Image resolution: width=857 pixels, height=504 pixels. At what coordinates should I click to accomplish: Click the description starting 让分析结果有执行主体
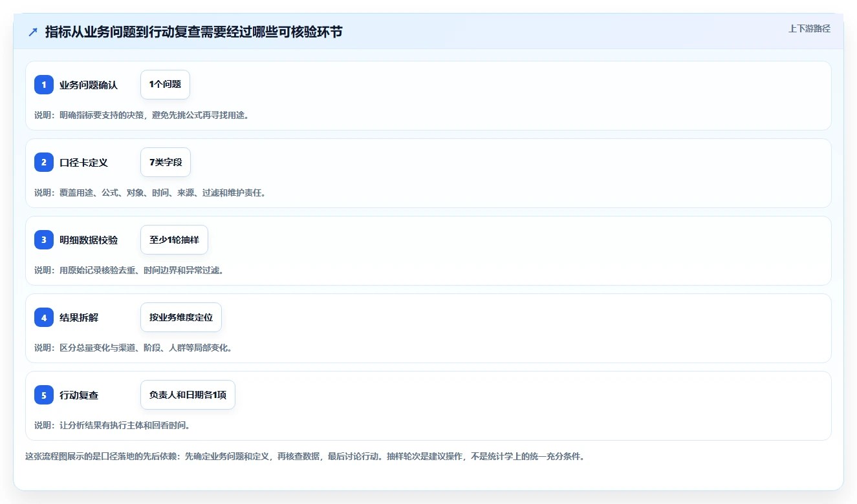(112, 425)
